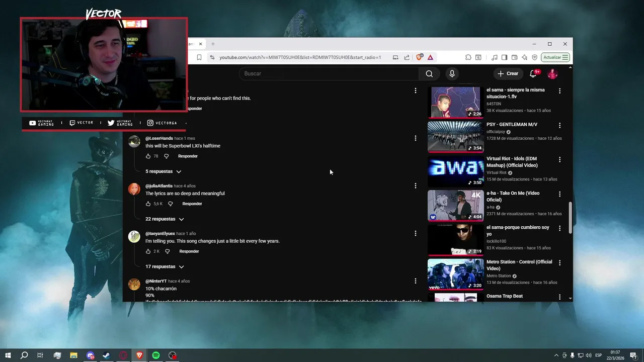Open the Brave VPN shield icon
The width and height of the screenshot is (644, 362).
(534, 57)
